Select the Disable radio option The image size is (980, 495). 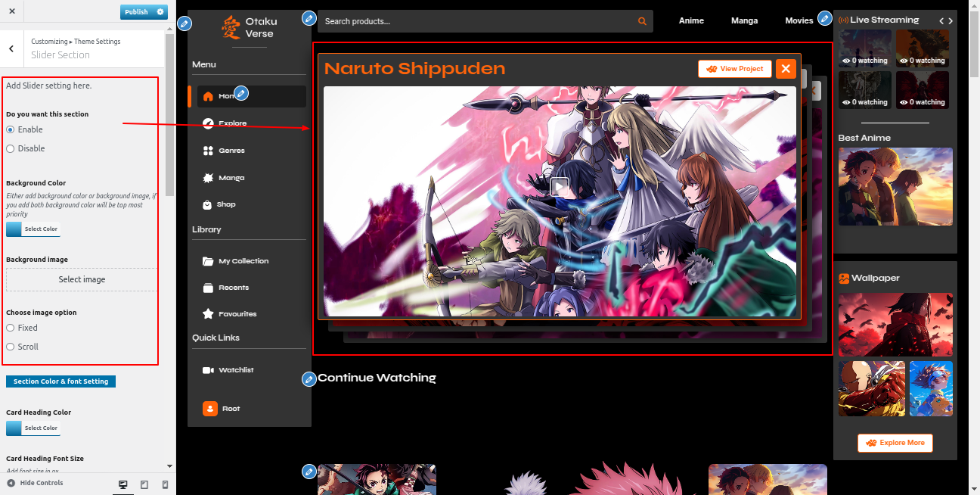[11, 149]
